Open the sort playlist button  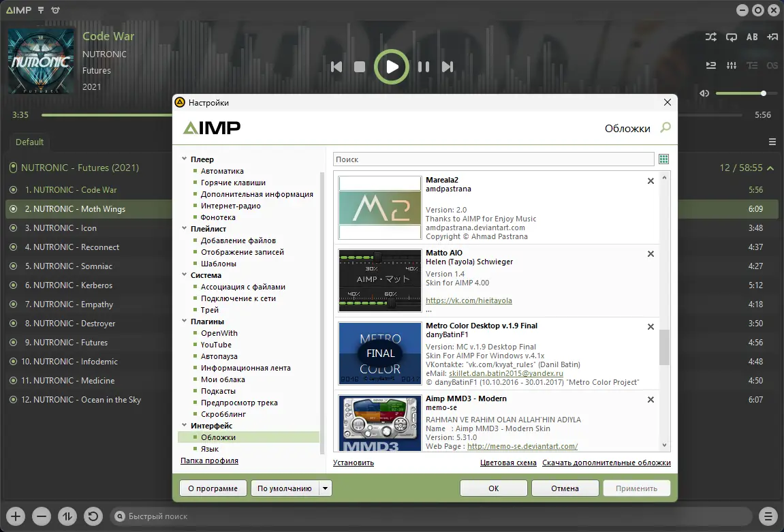[x=67, y=516]
